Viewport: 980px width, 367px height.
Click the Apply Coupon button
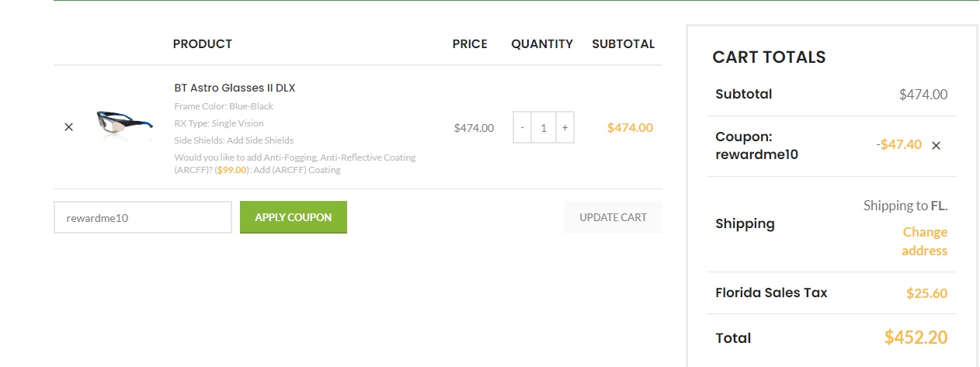tap(294, 217)
